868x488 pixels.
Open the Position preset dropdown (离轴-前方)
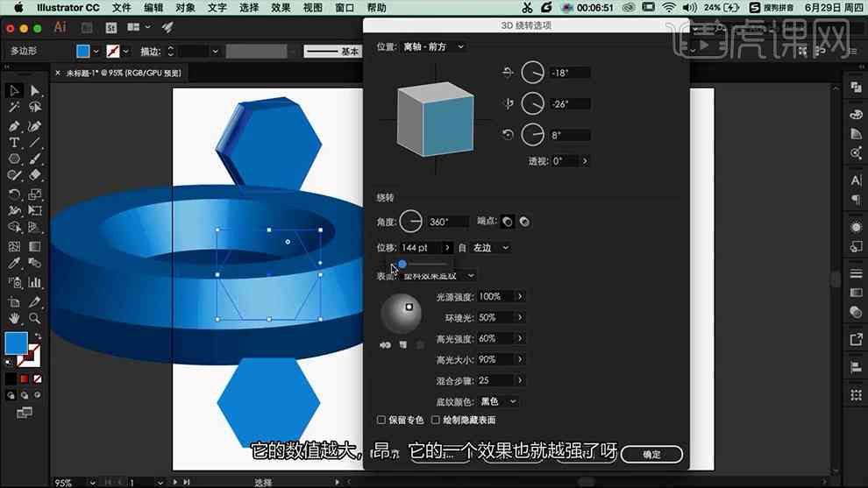pyautogui.click(x=433, y=47)
